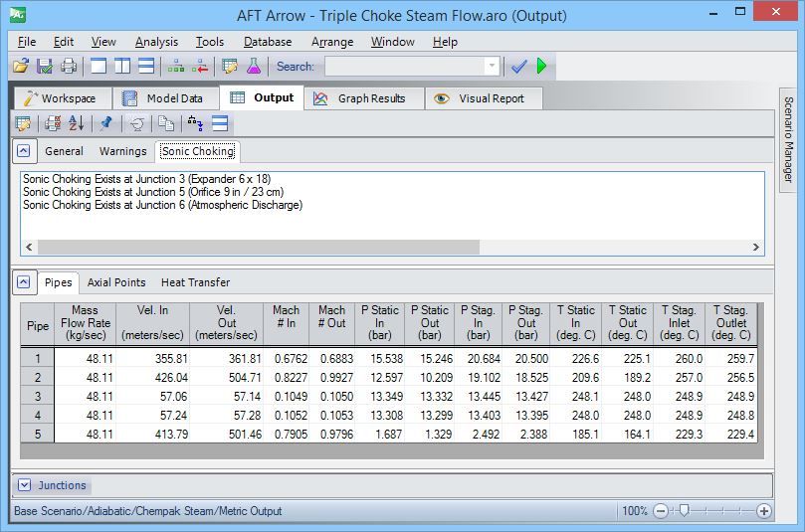Open a model file with folder icon
805x532 pixels.
click(22, 66)
